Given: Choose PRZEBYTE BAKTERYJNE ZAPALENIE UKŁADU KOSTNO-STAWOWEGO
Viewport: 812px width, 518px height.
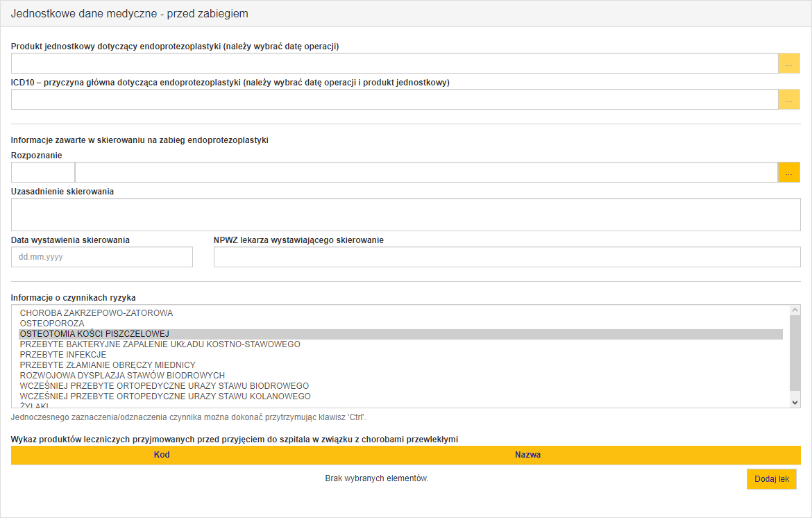Looking at the screenshot, I should coord(160,344).
